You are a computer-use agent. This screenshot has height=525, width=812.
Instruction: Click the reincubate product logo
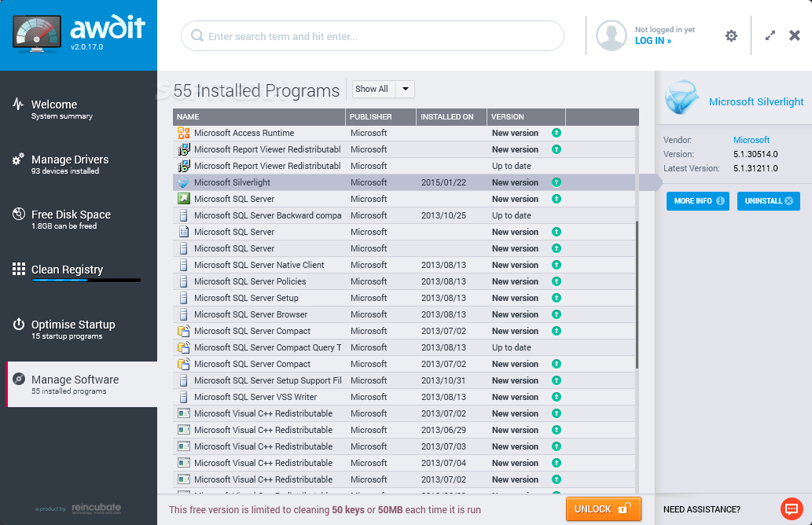tap(96, 508)
